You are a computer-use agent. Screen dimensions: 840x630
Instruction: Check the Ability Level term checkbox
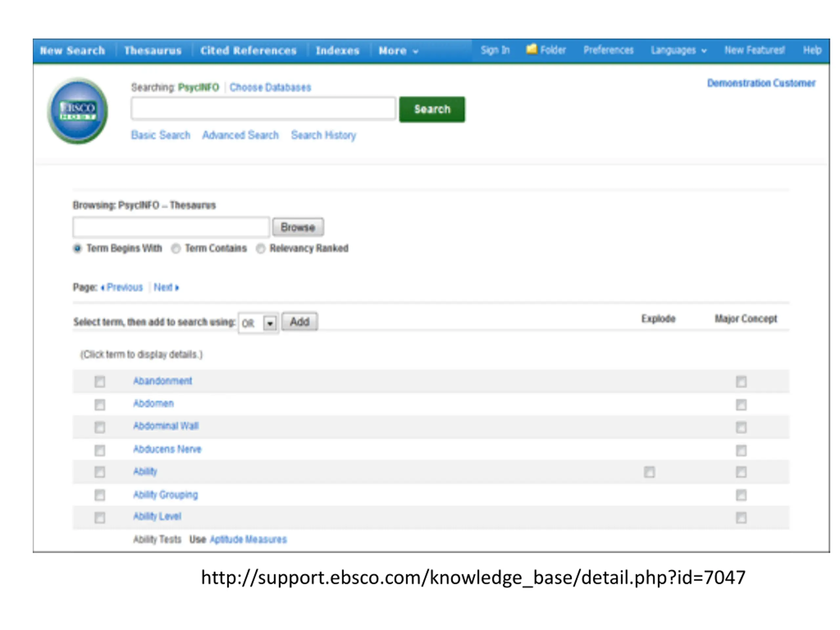click(x=100, y=517)
